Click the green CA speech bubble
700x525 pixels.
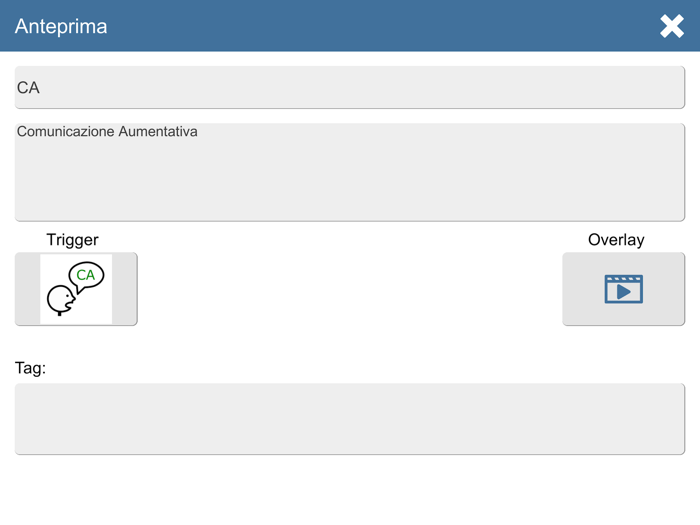tap(86, 275)
